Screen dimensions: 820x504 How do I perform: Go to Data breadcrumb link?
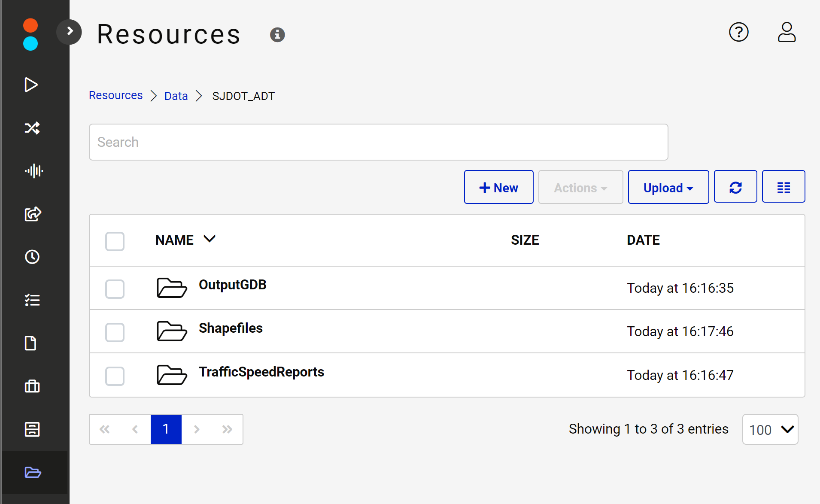pos(176,96)
